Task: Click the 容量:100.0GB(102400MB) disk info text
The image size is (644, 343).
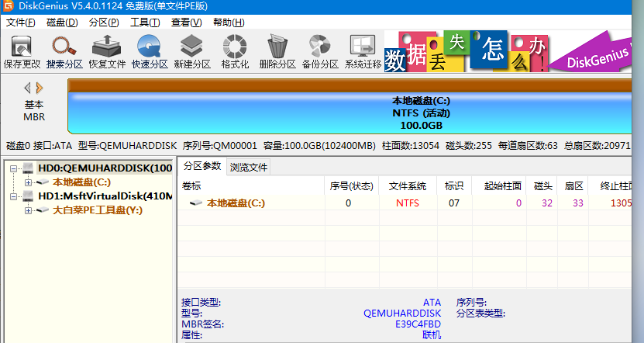Action: pos(319,146)
